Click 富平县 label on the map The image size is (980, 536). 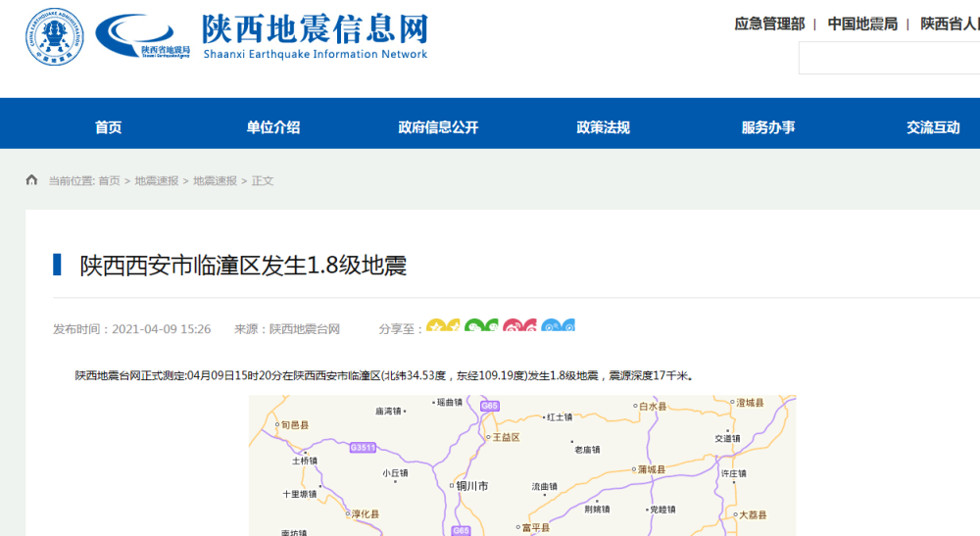536,528
